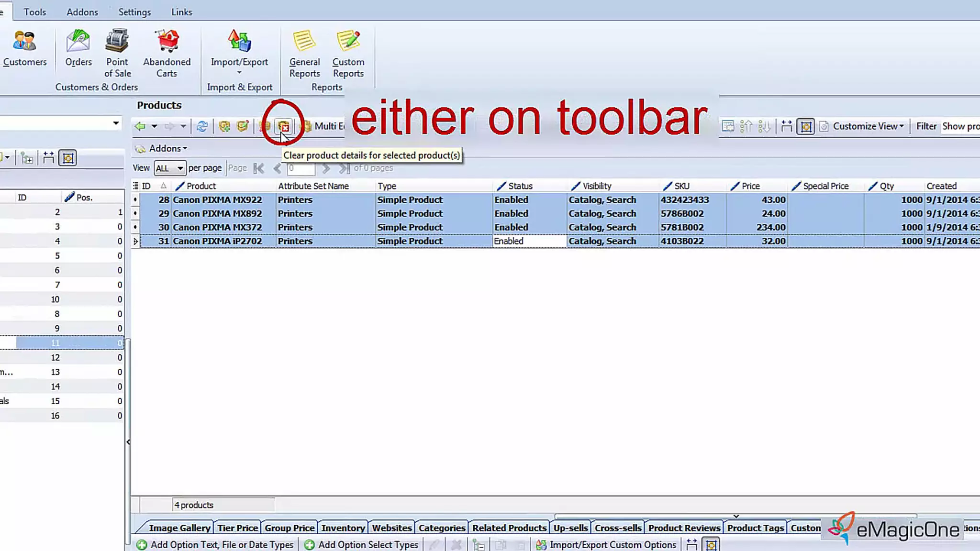Open the View per page ALL dropdown
The height and width of the screenshot is (551, 980).
169,168
